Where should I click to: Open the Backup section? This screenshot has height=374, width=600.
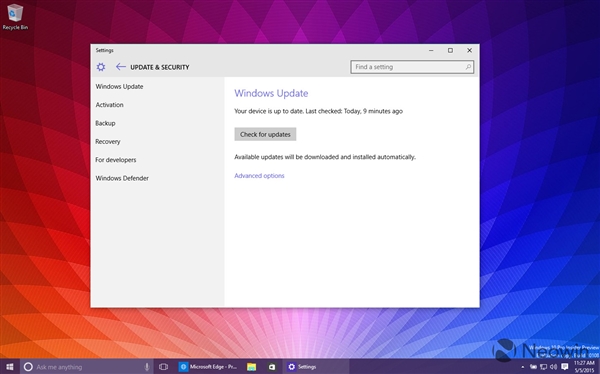[105, 123]
